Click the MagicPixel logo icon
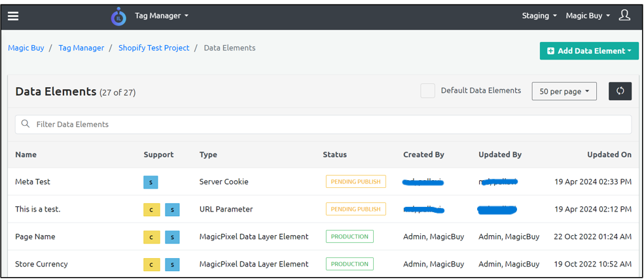Viewport: 644px width, 279px height. coord(118,16)
